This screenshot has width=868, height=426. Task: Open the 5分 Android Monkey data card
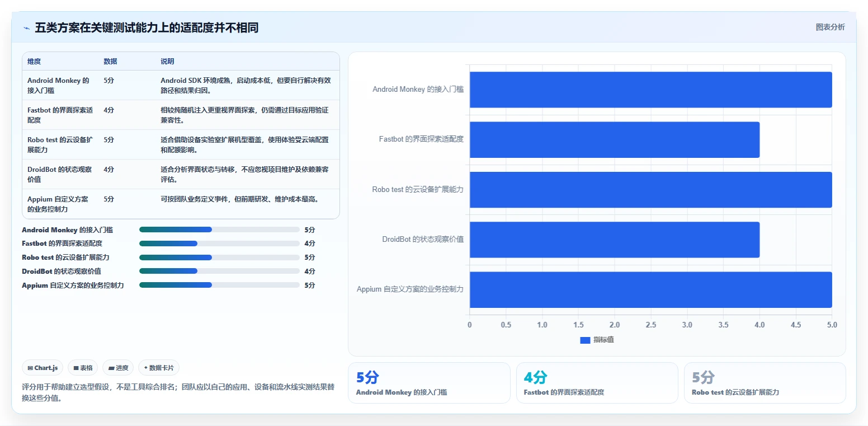coord(429,383)
